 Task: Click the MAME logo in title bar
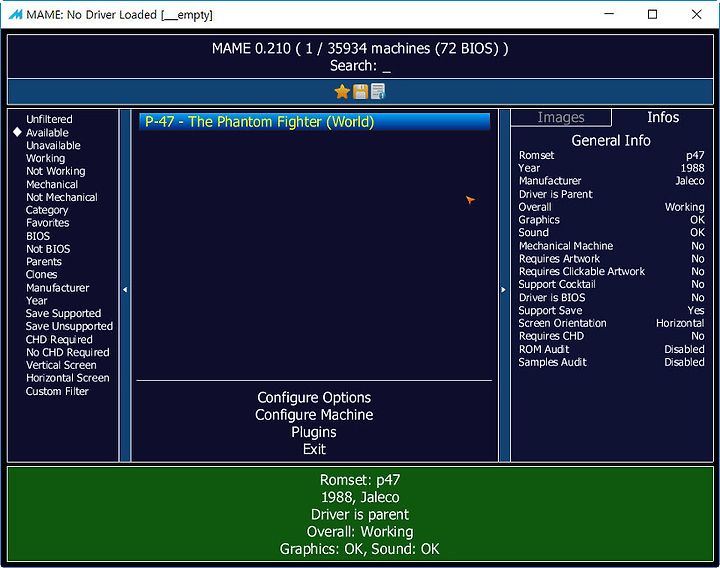tap(16, 15)
